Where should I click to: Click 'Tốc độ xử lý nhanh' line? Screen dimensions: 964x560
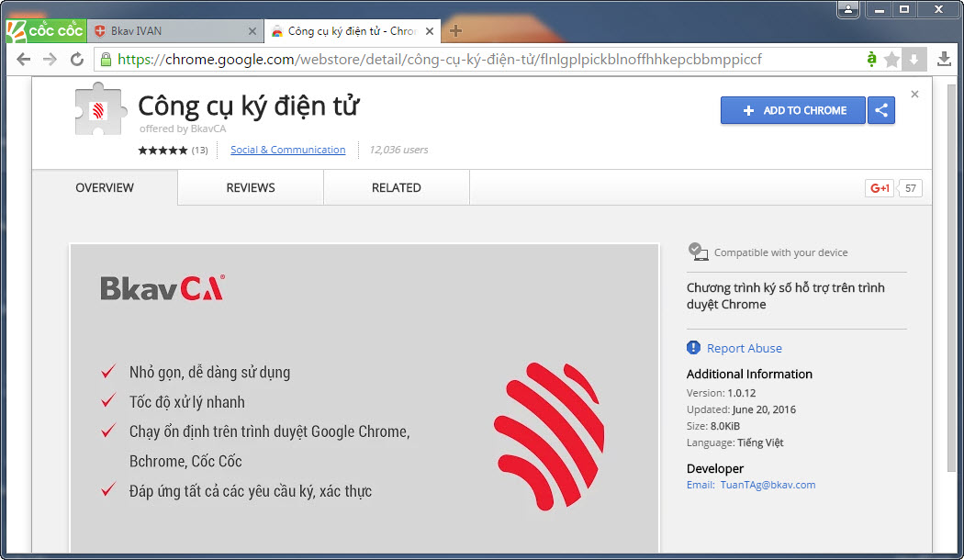[187, 402]
